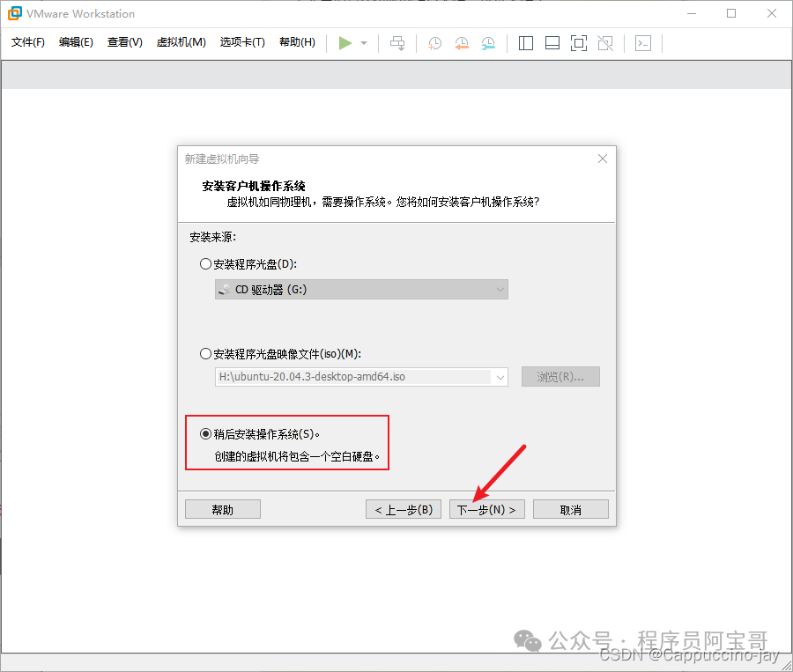793x672 pixels.
Task: Expand the ISO path dropdown arrow
Action: click(500, 377)
